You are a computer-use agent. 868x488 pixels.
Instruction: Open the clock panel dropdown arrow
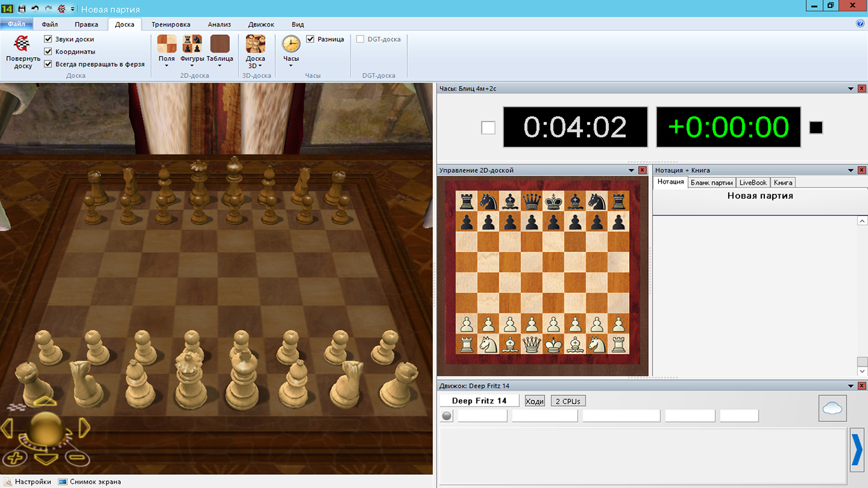[850, 89]
